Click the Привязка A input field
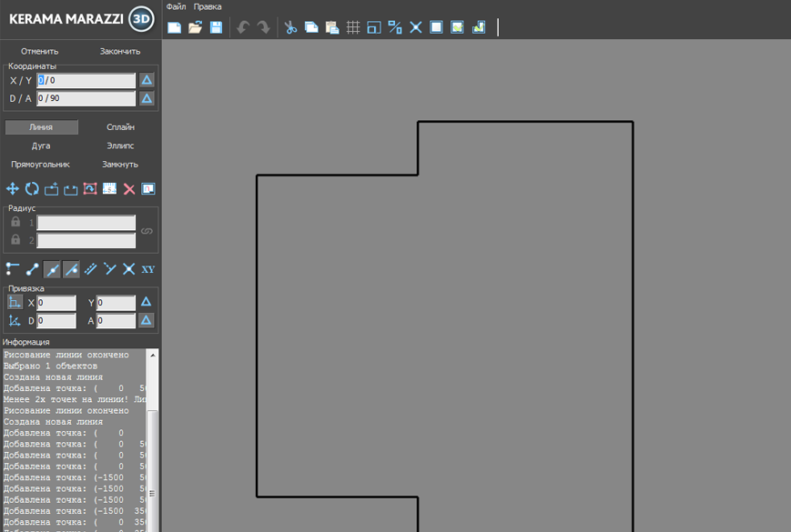 (x=116, y=321)
